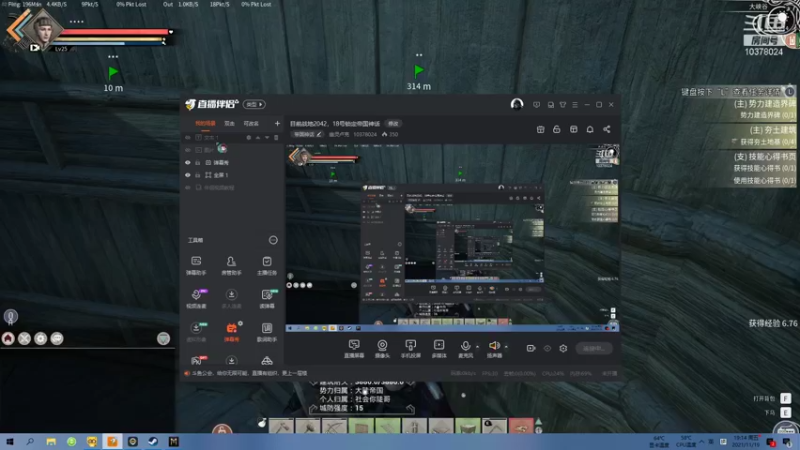Open streaming settings gear beside start button
Image resolution: width=800 pixels, height=450 pixels.
[563, 348]
